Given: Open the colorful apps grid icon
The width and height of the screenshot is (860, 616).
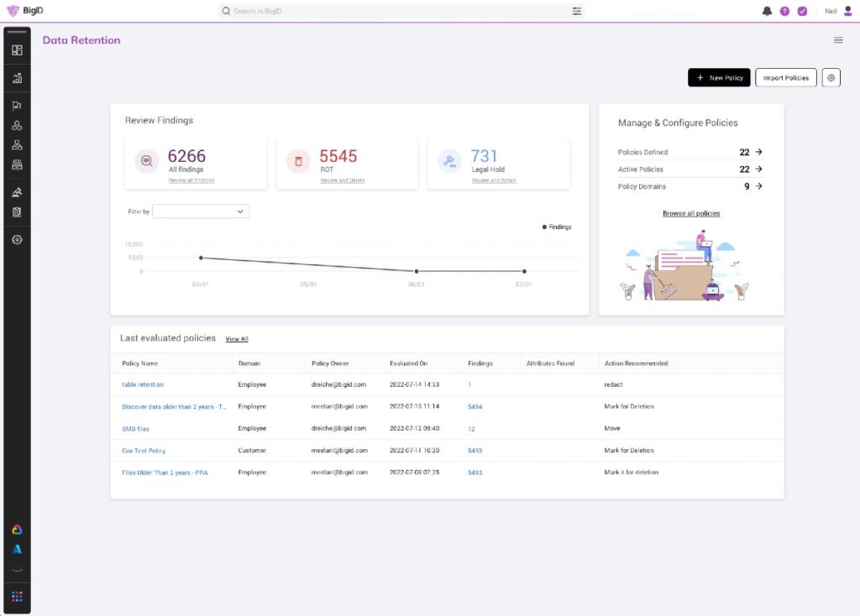Looking at the screenshot, I should (17, 597).
